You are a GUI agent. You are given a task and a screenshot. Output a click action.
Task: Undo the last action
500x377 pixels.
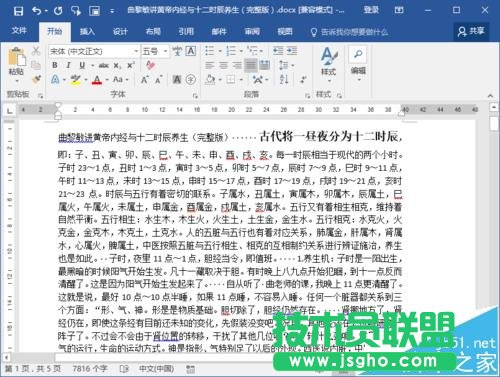[36, 11]
